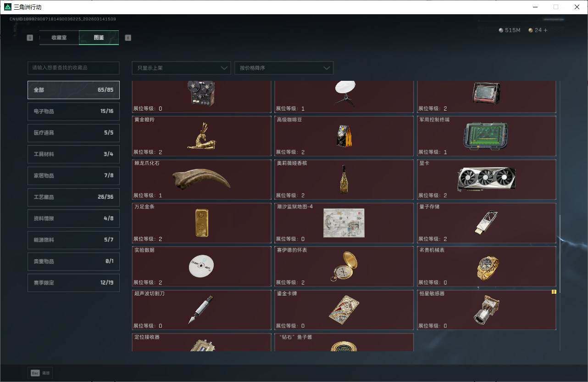Expand the 只显示上架 filter dropdown
The width and height of the screenshot is (588, 382).
181,68
